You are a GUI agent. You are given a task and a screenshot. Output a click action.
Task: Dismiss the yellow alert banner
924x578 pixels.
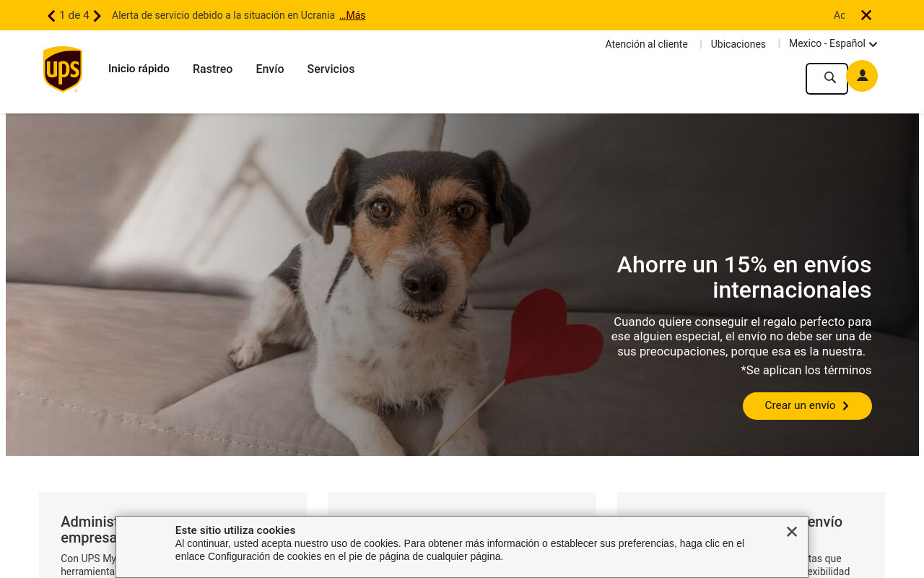click(866, 15)
